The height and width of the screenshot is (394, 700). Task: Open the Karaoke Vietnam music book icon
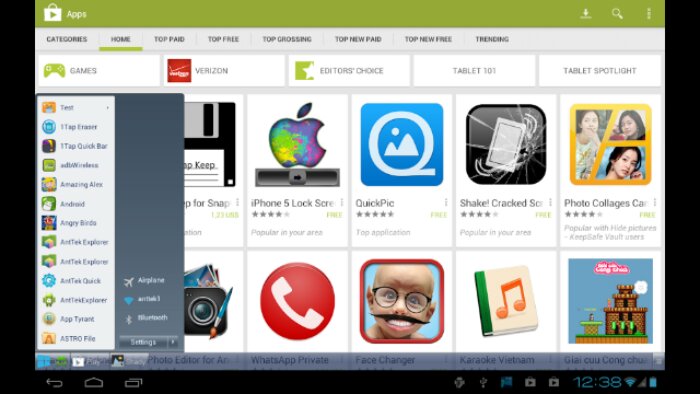coord(506,302)
